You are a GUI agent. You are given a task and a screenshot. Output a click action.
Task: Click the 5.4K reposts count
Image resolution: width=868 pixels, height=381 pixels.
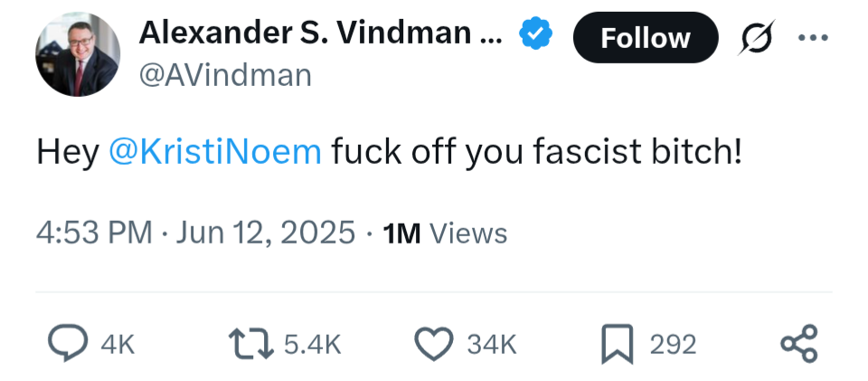(x=312, y=345)
